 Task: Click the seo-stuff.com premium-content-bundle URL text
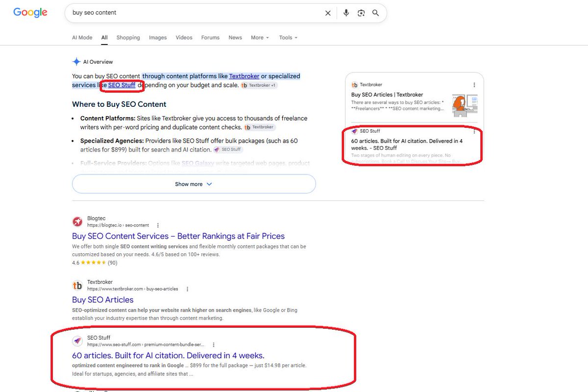[x=146, y=345]
